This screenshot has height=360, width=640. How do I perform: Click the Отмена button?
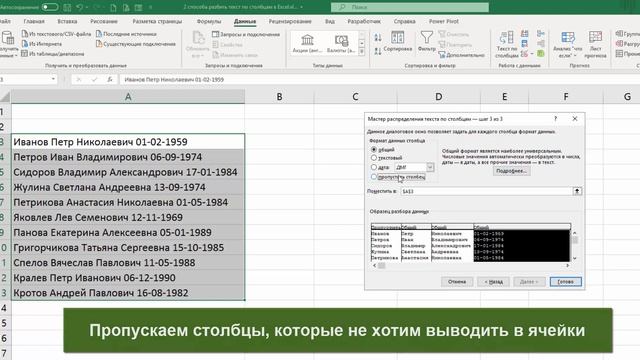(x=457, y=282)
